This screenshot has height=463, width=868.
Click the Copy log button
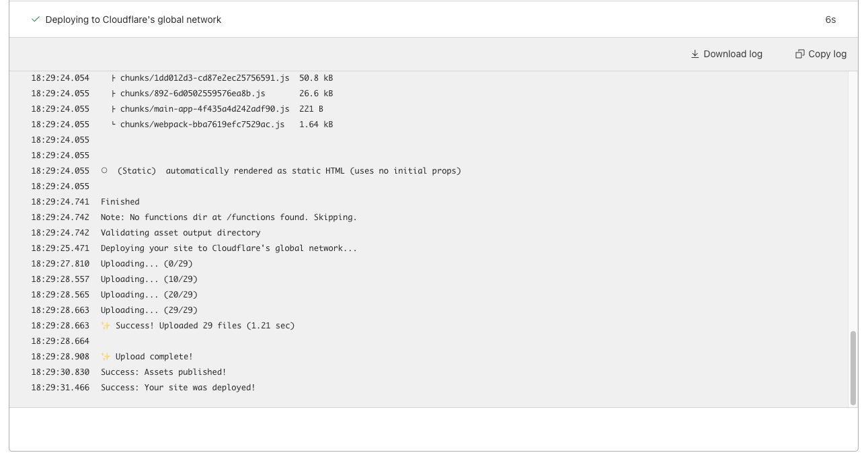820,54
